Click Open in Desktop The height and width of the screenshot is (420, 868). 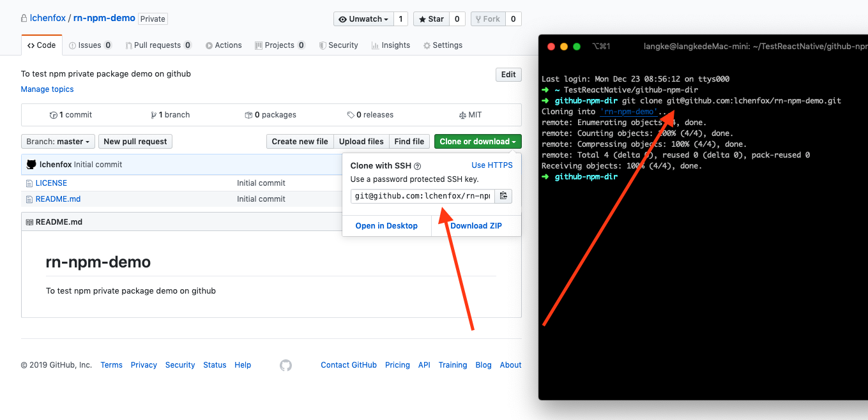coord(386,226)
